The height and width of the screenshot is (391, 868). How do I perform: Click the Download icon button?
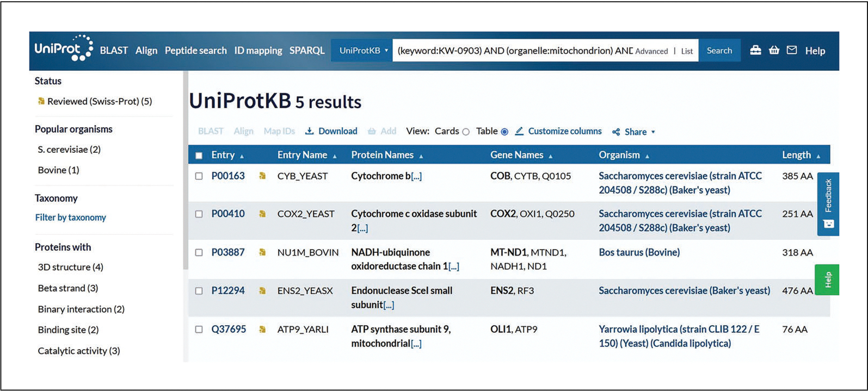(309, 132)
